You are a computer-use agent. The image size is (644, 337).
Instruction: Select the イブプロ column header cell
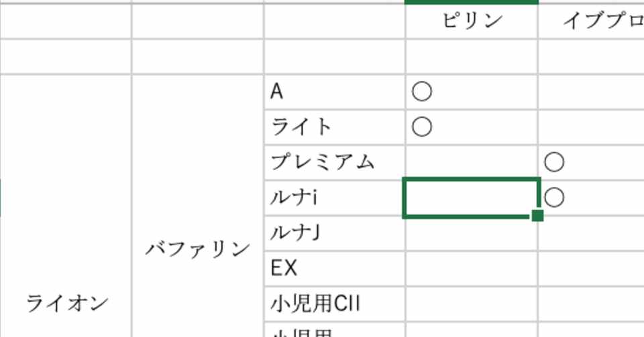click(592, 21)
